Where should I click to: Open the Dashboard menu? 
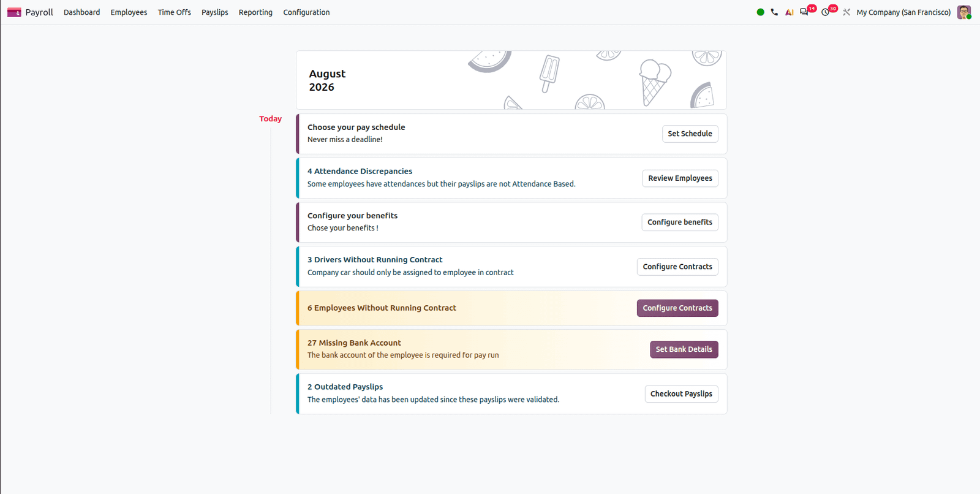tap(81, 12)
